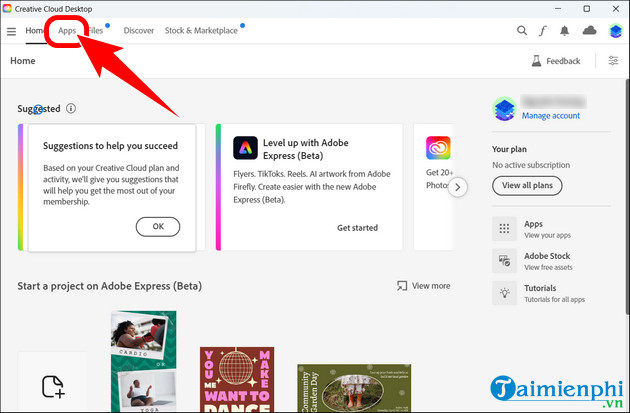Open the fonts icon in header
This screenshot has height=413, width=630.
click(542, 31)
